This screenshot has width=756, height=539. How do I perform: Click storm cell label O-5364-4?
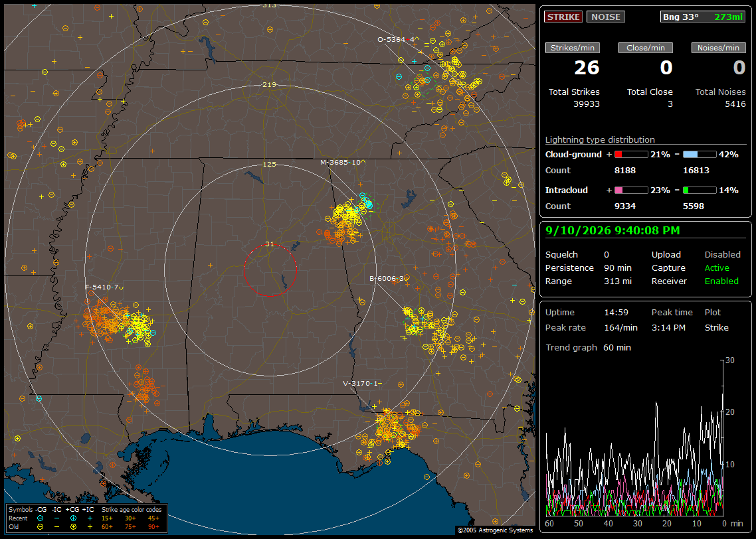[398, 40]
